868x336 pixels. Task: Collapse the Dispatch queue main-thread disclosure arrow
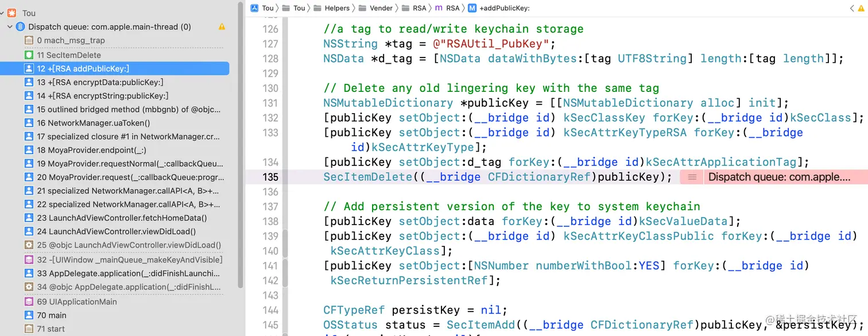(x=10, y=27)
